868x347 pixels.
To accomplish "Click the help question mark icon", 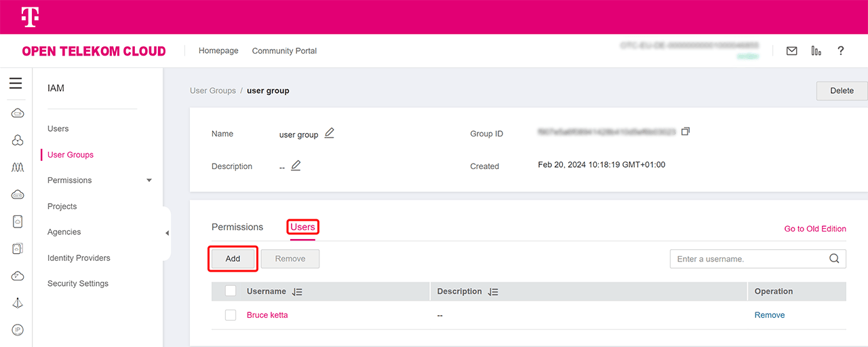I will click(x=841, y=51).
